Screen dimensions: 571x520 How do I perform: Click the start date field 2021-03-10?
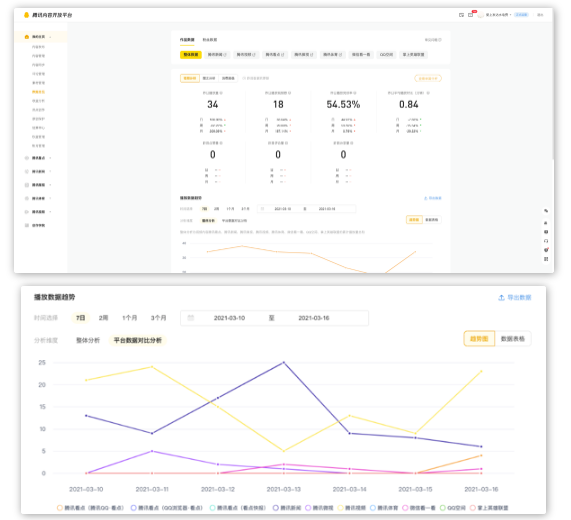pyautogui.click(x=229, y=318)
